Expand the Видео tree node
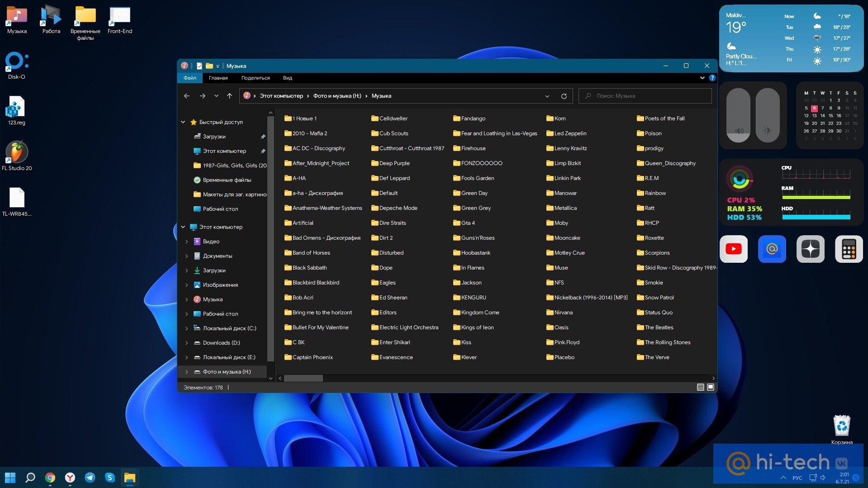Image resolution: width=868 pixels, height=488 pixels. click(186, 242)
